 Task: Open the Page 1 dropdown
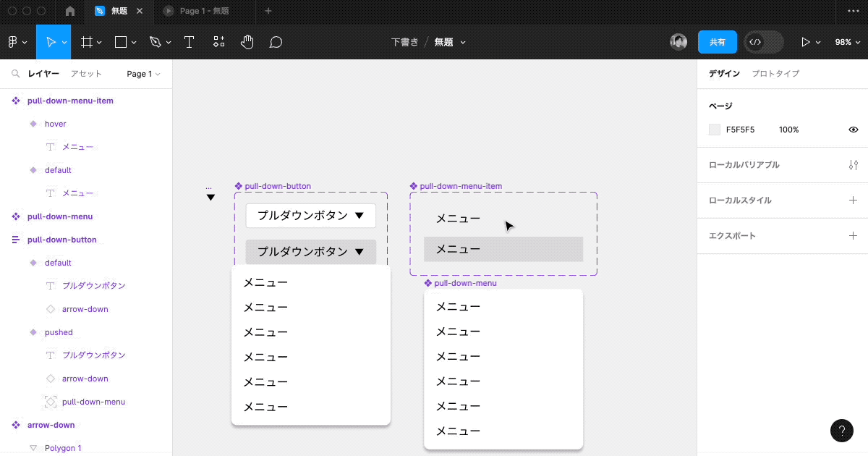tap(142, 73)
